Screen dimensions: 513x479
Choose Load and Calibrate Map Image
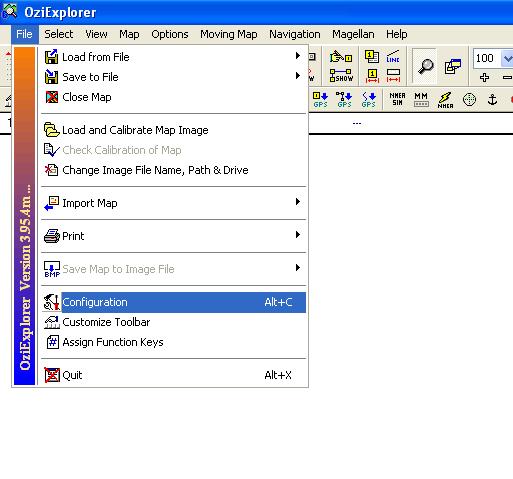pyautogui.click(x=173, y=130)
